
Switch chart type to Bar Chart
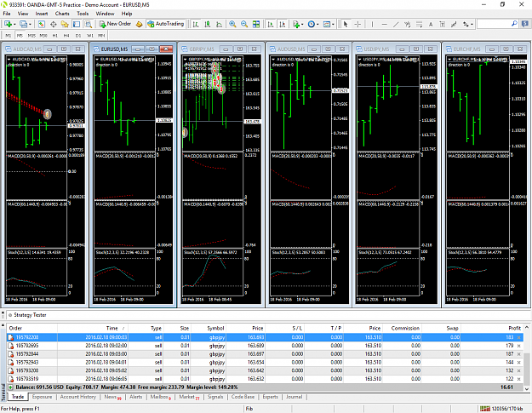tap(196, 24)
